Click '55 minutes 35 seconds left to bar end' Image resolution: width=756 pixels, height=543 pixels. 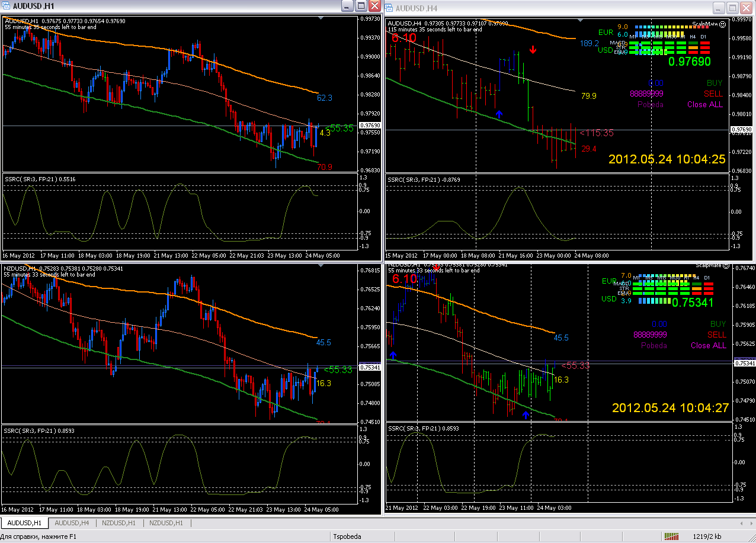click(49, 26)
